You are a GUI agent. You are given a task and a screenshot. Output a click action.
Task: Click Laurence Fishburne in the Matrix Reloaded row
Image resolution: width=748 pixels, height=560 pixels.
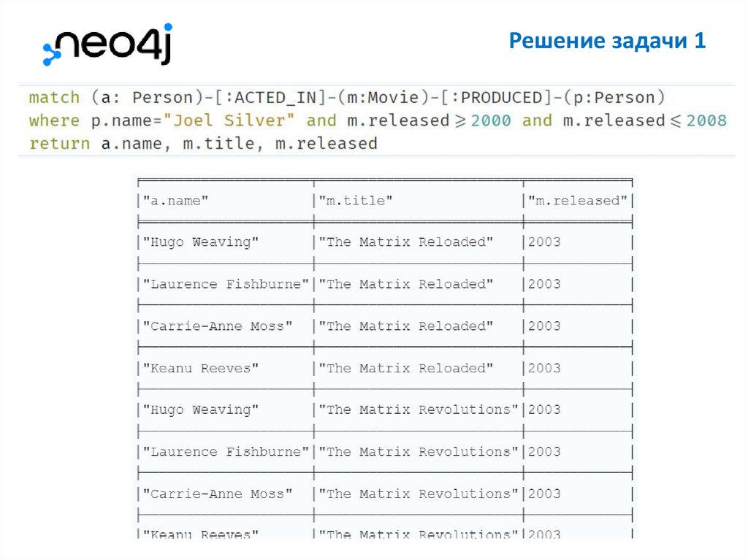click(226, 284)
